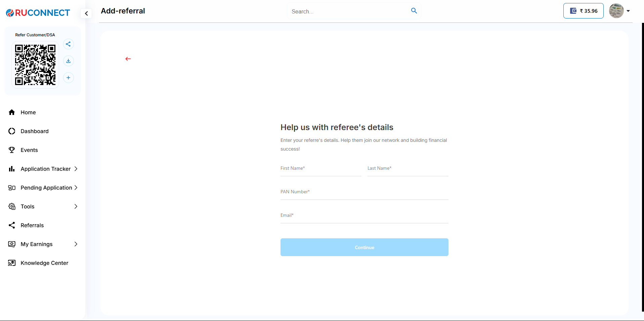644x321 pixels.
Task: Click the search magnifier icon
Action: pos(414,11)
